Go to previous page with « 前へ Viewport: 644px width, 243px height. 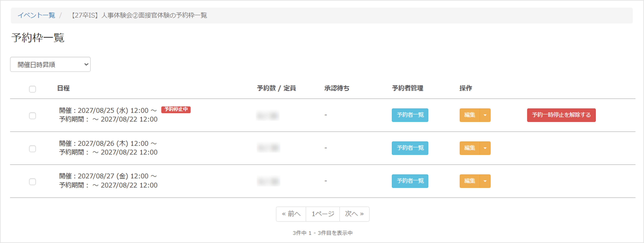pyautogui.click(x=291, y=214)
